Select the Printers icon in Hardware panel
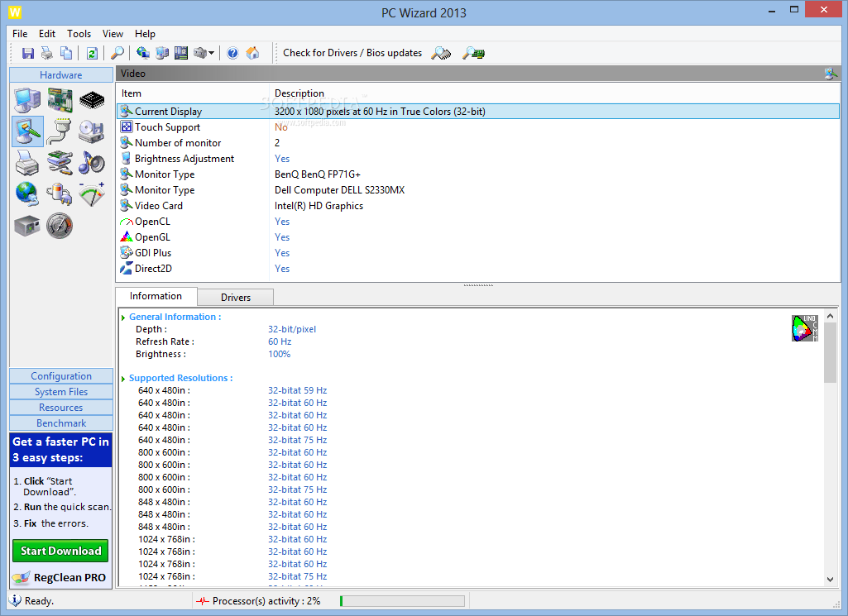This screenshot has height=616, width=848. tap(27, 163)
